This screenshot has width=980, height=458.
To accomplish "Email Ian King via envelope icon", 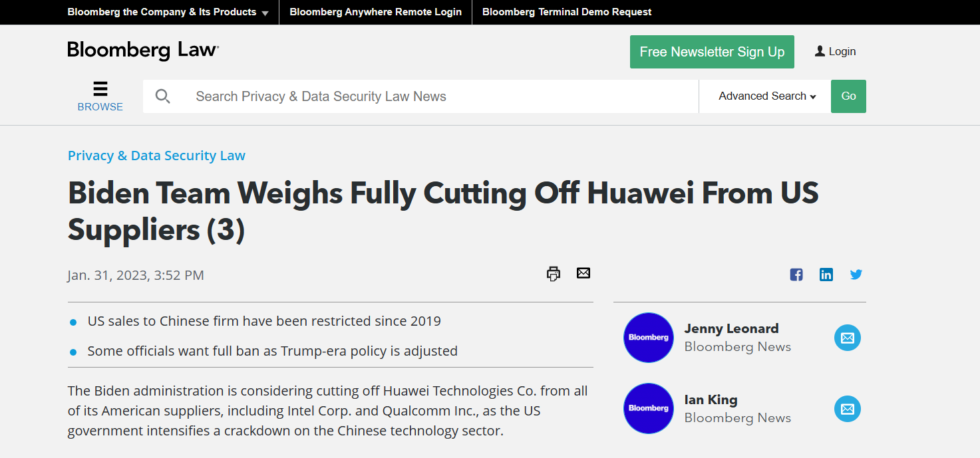I will pyautogui.click(x=848, y=409).
